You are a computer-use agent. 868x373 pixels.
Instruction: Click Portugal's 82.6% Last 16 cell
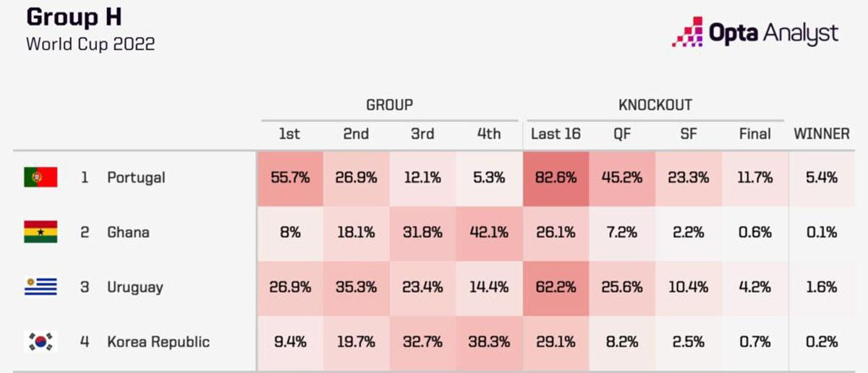[556, 177]
